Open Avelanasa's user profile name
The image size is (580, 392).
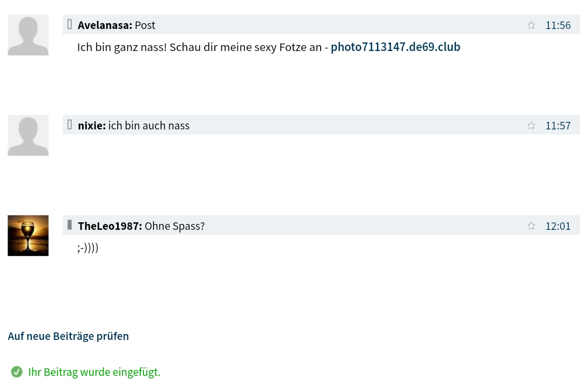tap(104, 25)
